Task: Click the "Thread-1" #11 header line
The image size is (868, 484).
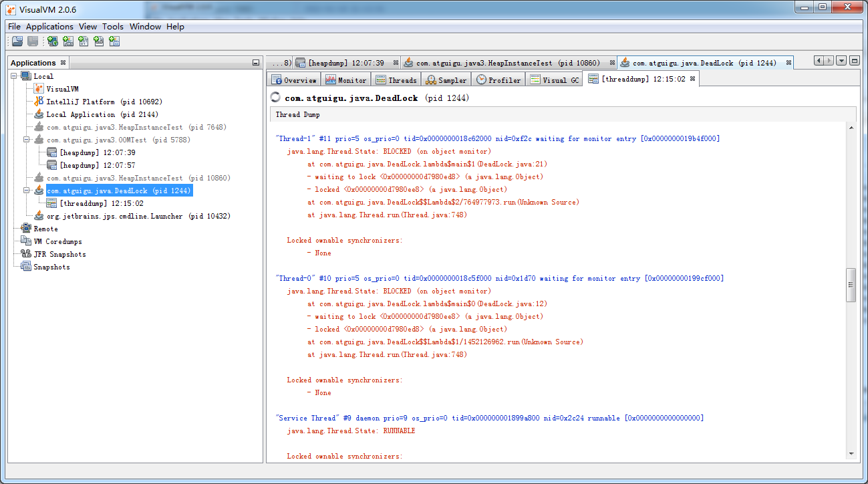Action: click(497, 139)
